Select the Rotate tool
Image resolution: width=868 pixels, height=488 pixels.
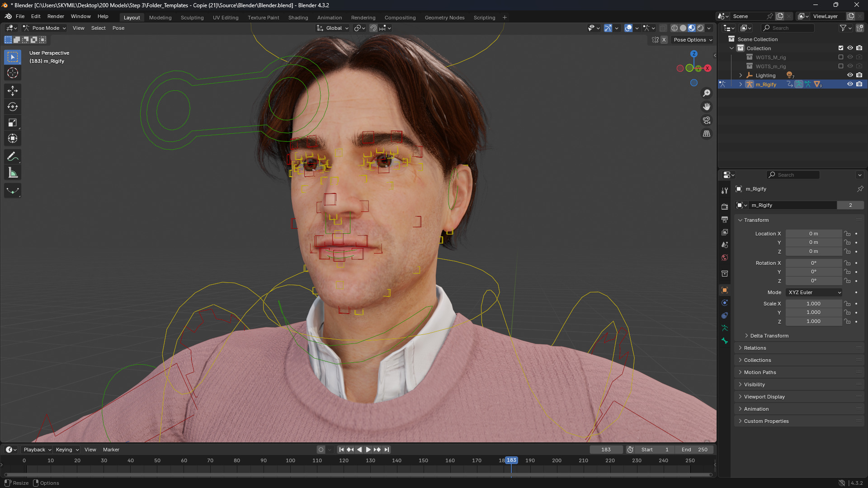tap(13, 107)
